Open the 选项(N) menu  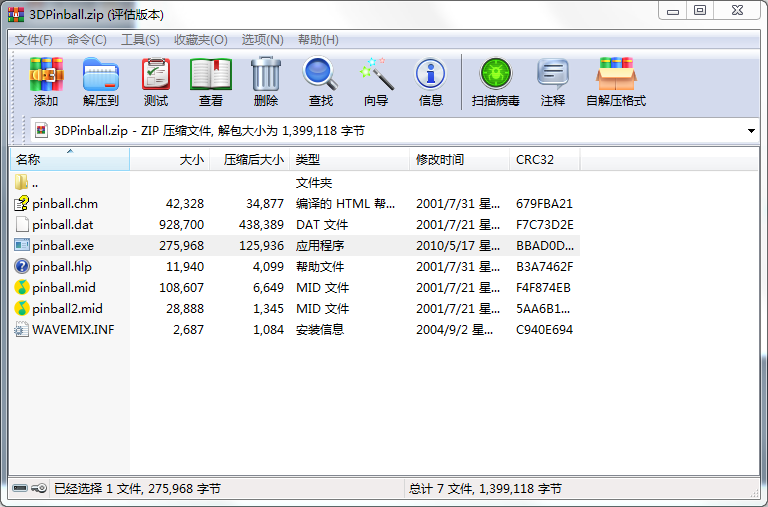coord(263,40)
